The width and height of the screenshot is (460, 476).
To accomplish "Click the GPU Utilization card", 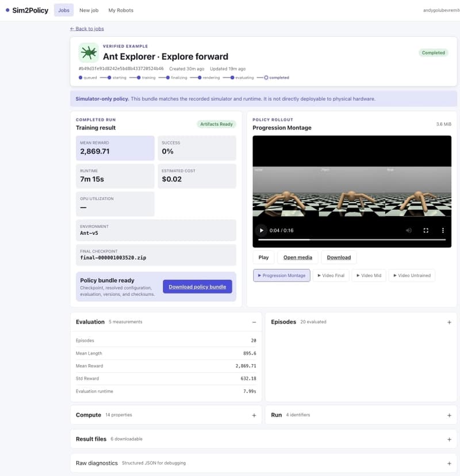I will click(x=115, y=204).
